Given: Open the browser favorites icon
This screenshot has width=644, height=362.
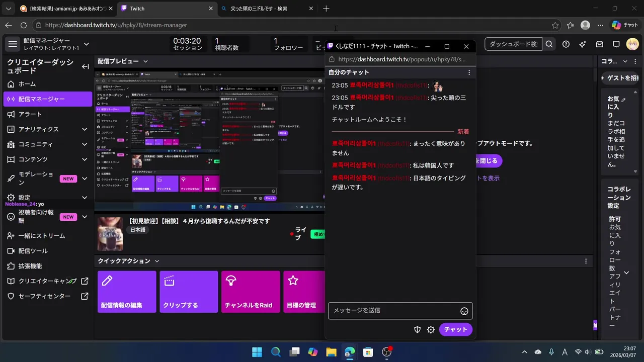Looking at the screenshot, I should [x=570, y=25].
